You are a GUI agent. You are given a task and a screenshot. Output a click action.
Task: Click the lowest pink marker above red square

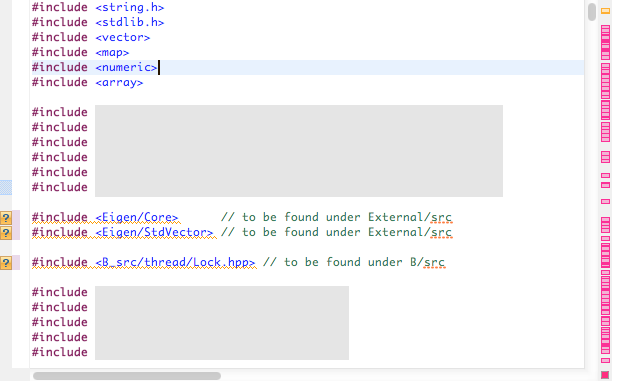point(605,360)
